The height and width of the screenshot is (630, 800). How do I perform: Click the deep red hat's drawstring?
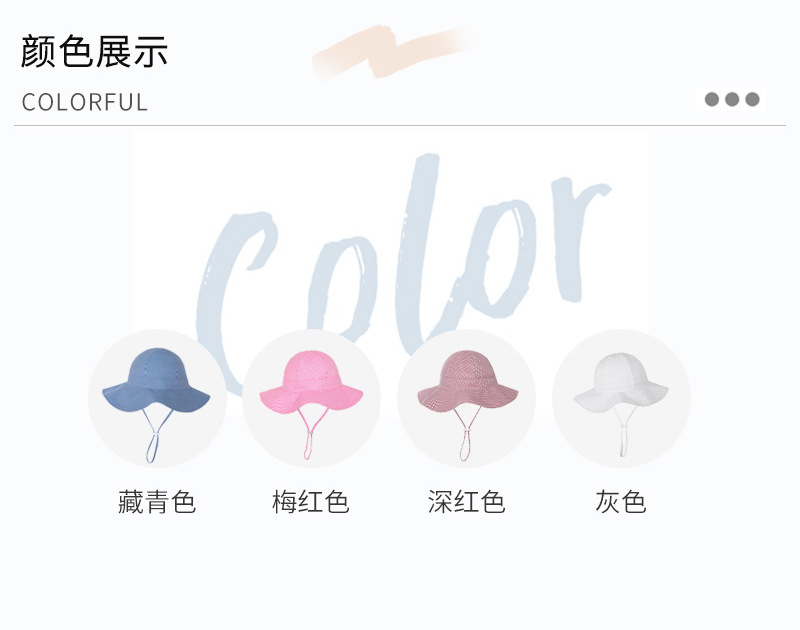point(465,434)
